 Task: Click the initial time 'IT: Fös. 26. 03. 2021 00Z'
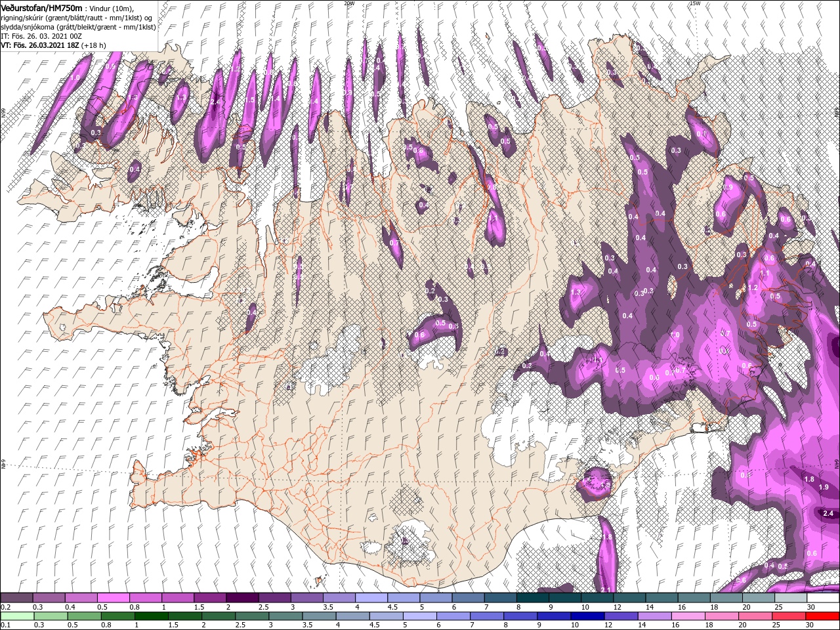(41, 35)
